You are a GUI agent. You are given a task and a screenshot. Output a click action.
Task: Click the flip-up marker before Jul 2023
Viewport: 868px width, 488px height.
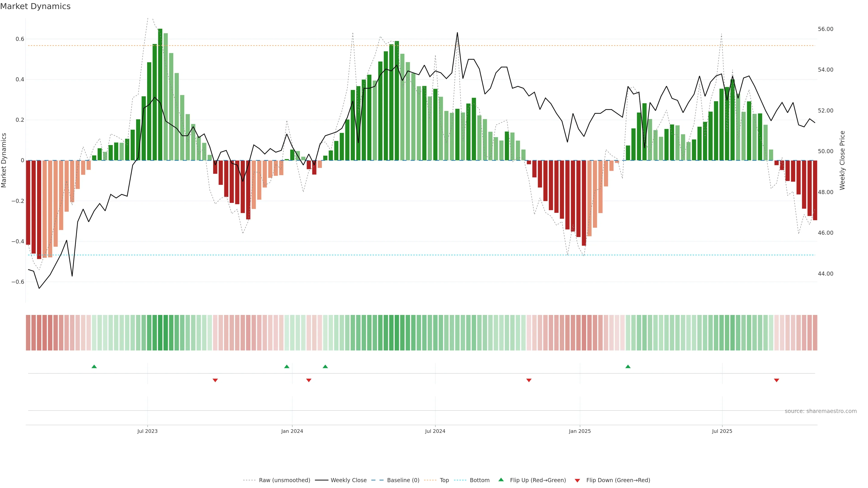click(x=94, y=366)
